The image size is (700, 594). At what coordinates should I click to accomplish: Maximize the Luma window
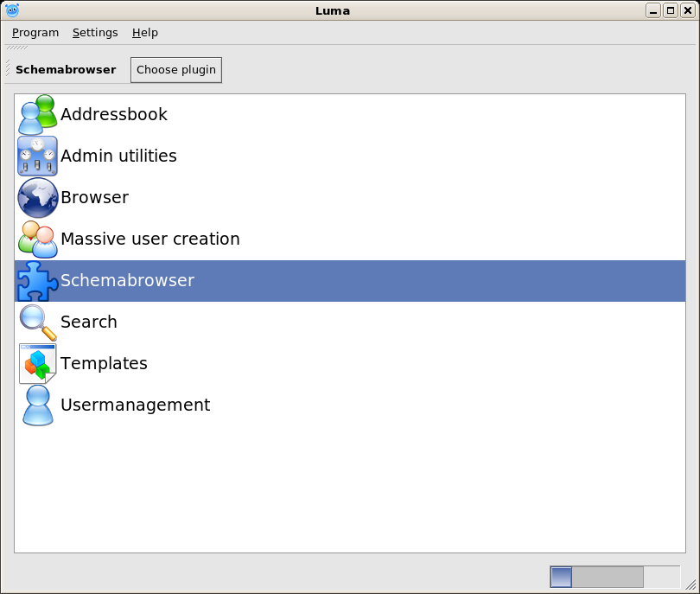click(670, 10)
